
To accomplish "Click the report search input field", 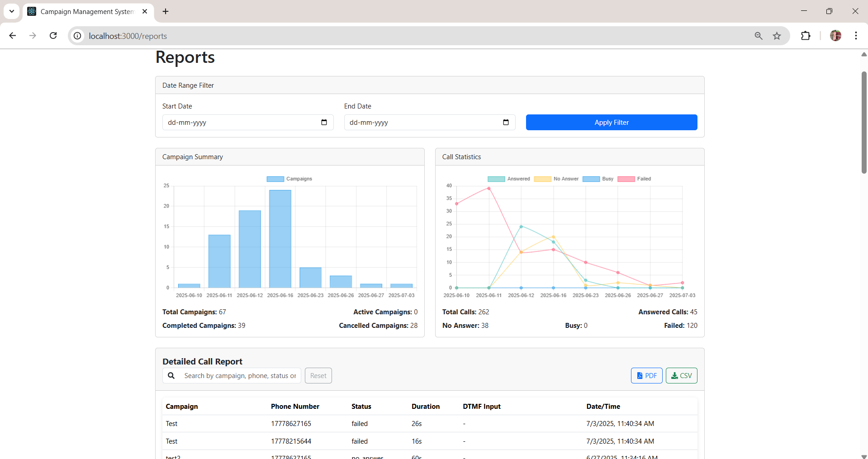I will pos(240,376).
